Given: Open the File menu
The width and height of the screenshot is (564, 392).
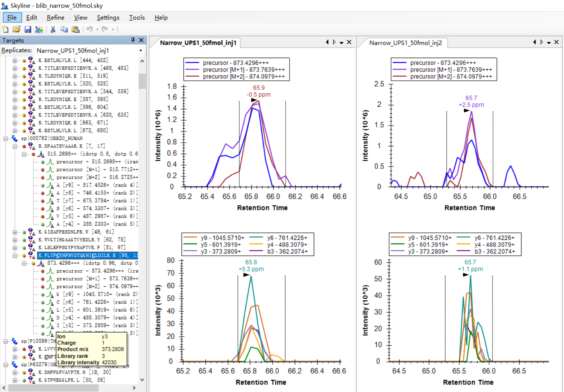Looking at the screenshot, I should pyautogui.click(x=12, y=18).
